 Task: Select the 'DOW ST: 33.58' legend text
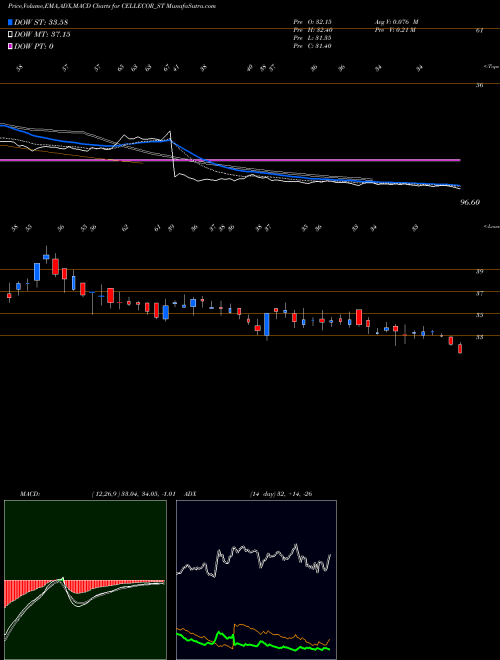[x=41, y=22]
